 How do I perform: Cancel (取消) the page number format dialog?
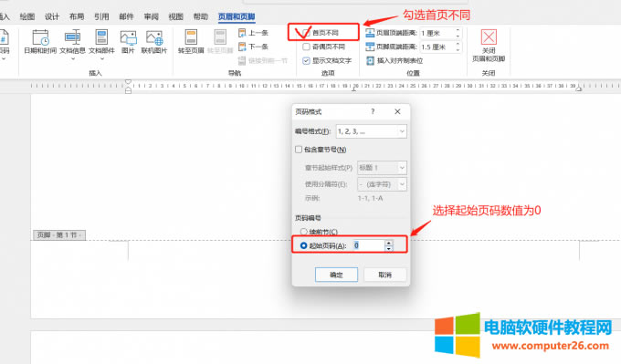coord(385,275)
